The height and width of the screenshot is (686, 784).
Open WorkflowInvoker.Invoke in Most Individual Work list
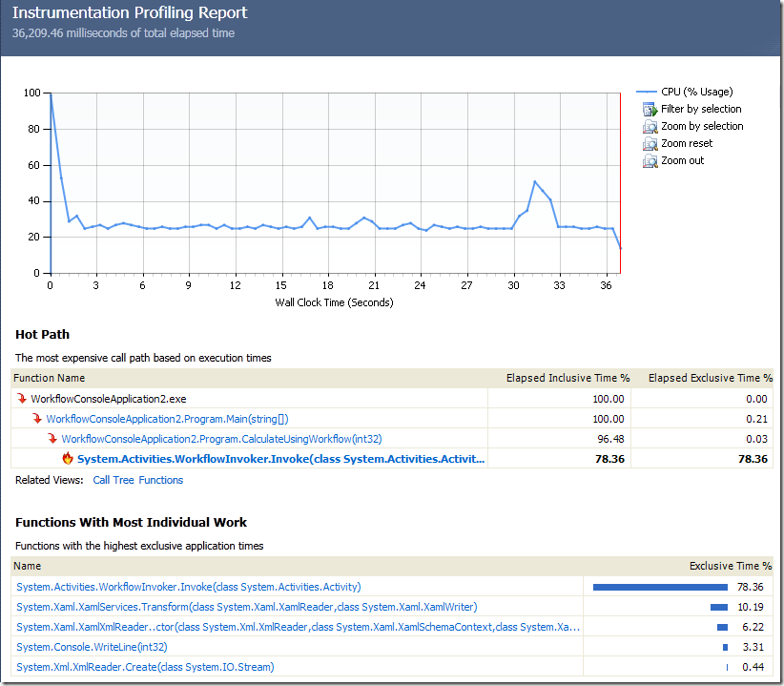(x=189, y=587)
